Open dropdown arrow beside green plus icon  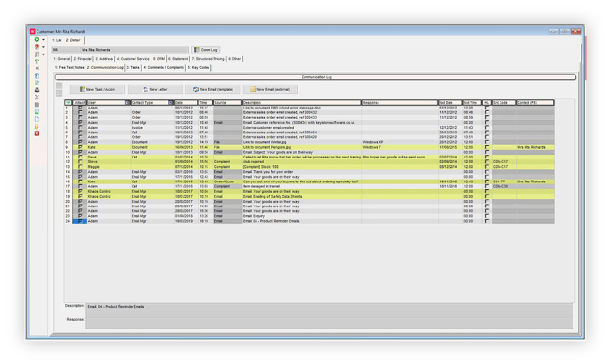(43, 40)
